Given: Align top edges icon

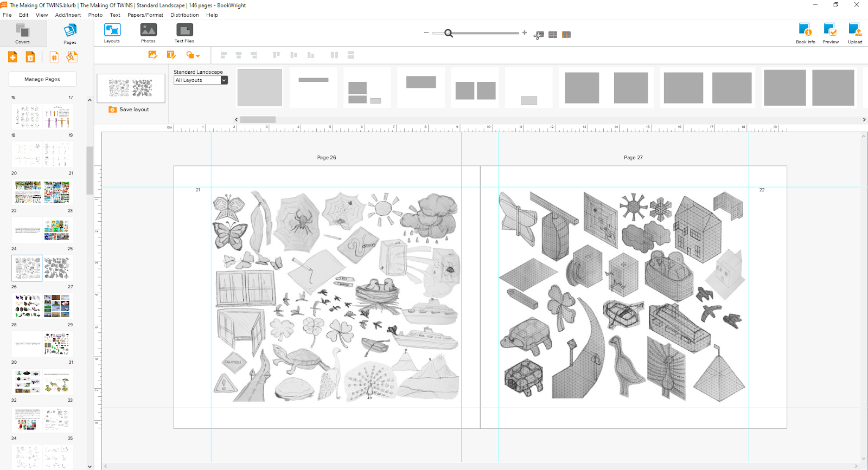Looking at the screenshot, I should point(276,55).
